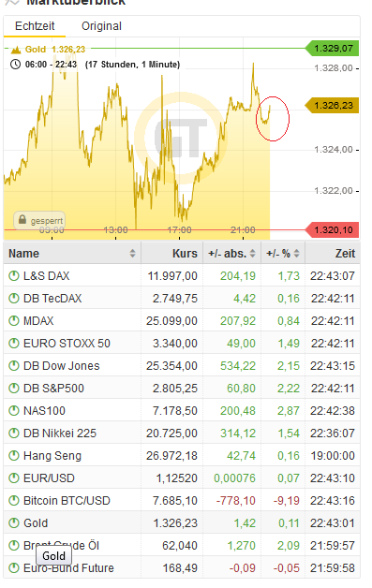Click the Nikkei time 22:36:07
372x588 pixels.
coord(333,434)
